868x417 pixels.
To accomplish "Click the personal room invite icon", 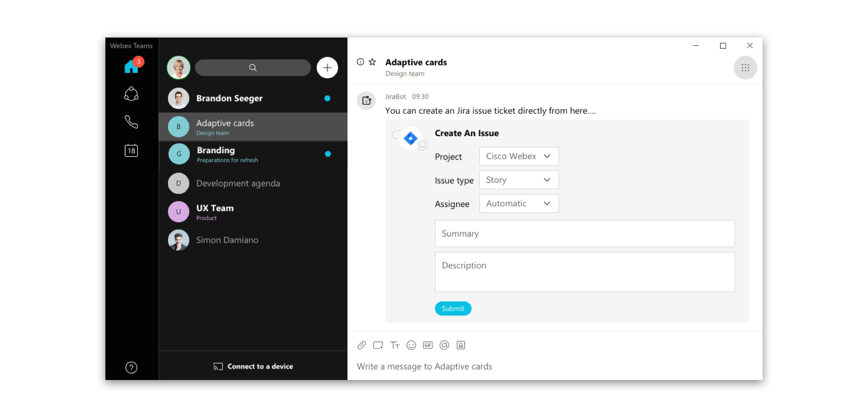I will tap(461, 345).
